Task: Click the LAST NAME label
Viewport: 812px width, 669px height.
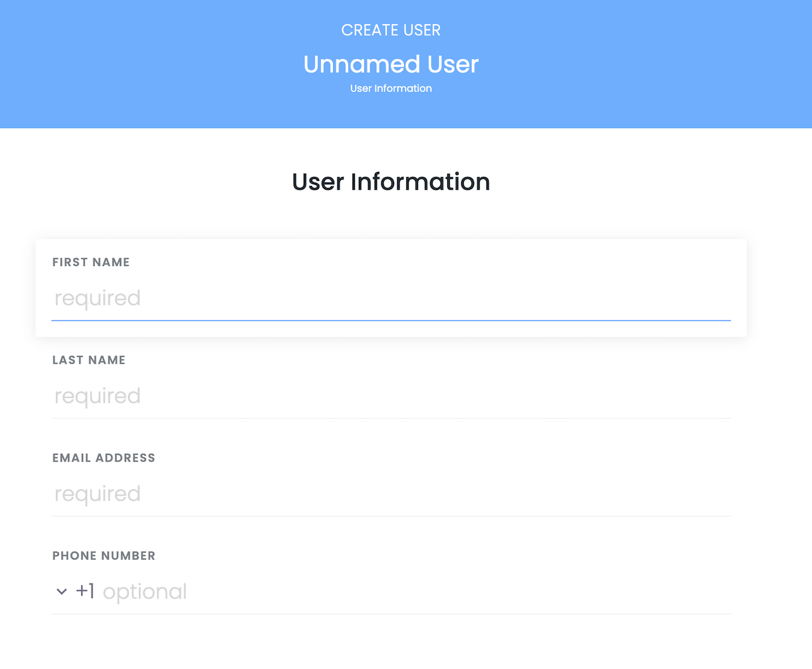Action: click(x=89, y=360)
